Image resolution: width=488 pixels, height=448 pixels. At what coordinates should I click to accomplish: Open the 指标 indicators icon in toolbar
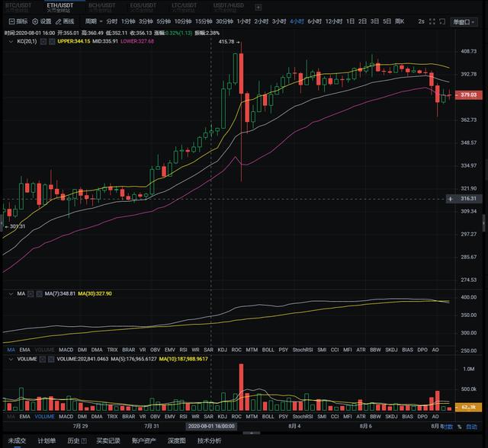click(17, 21)
